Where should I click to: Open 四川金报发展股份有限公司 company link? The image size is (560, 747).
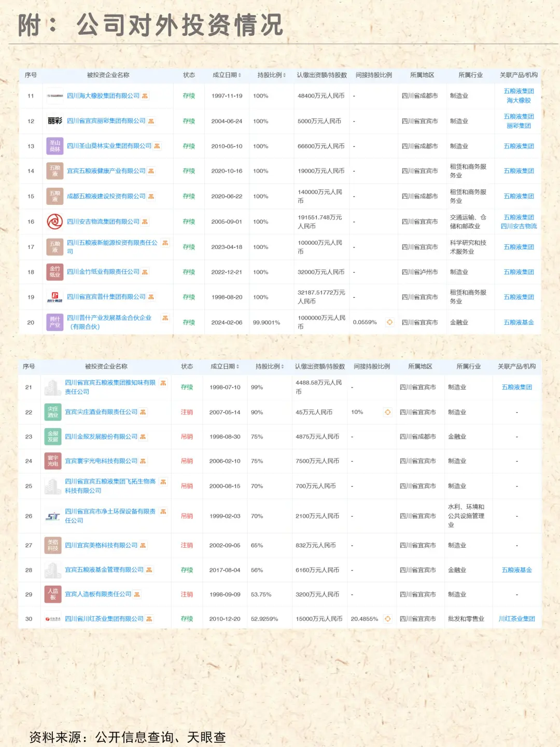click(x=101, y=437)
